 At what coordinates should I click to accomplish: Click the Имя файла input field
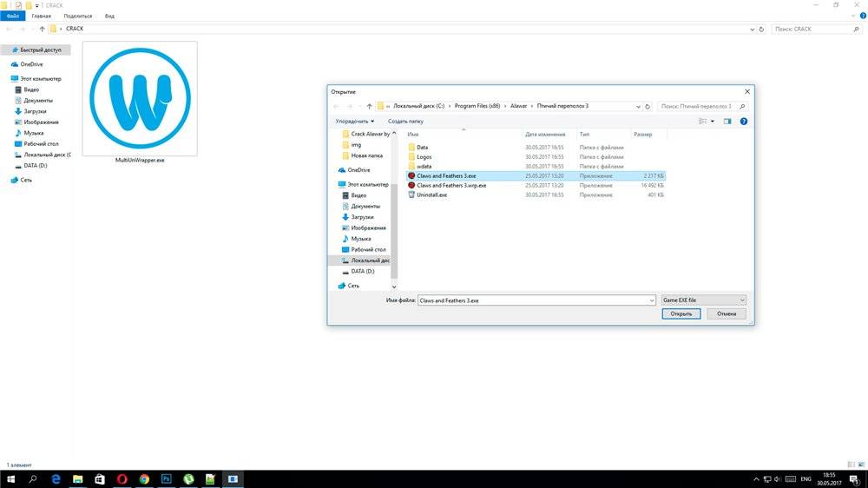(x=533, y=300)
